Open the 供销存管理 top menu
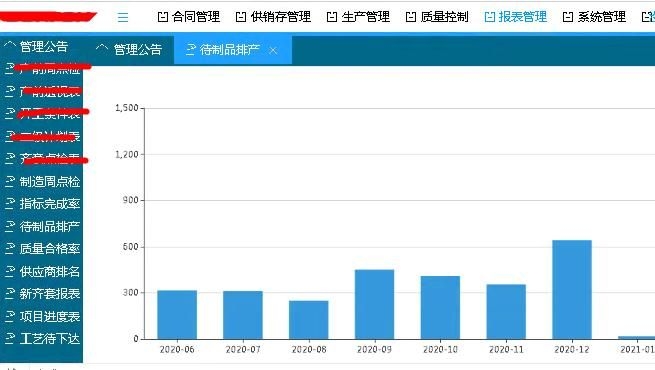655x370 pixels. [x=273, y=17]
